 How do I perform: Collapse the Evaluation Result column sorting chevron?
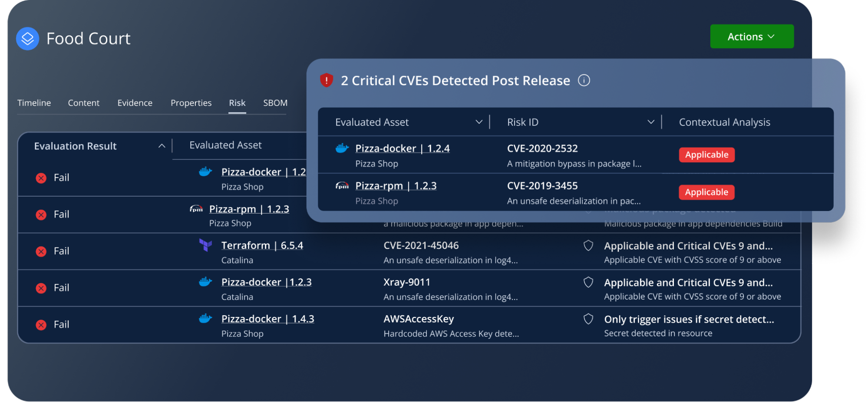click(x=162, y=146)
